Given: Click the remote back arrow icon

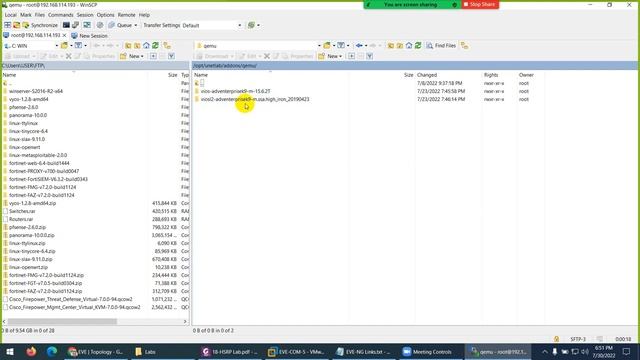Looking at the screenshot, I should click(x=359, y=46).
